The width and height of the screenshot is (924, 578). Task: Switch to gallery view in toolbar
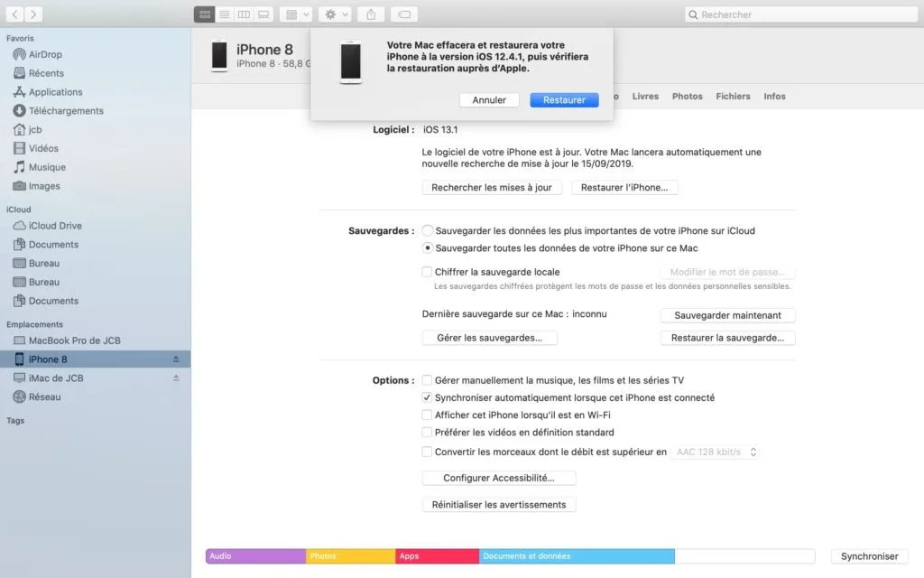coord(263,14)
